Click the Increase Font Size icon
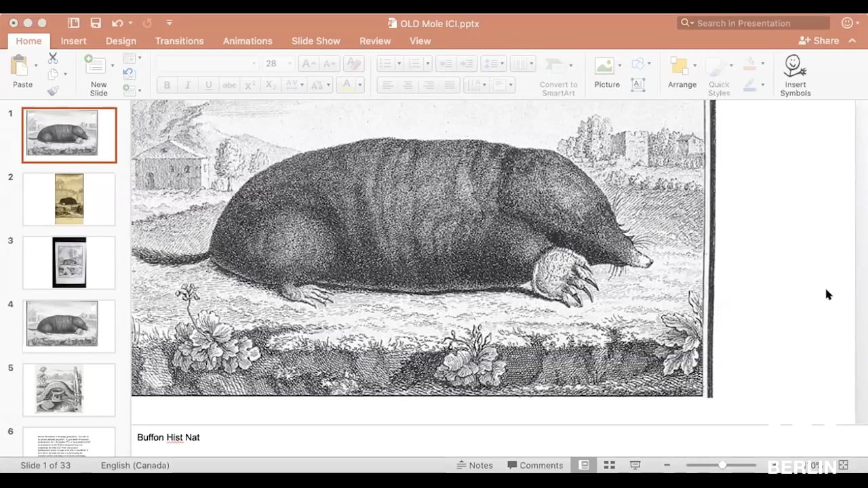Viewport: 868px width, 488px height. (x=308, y=64)
